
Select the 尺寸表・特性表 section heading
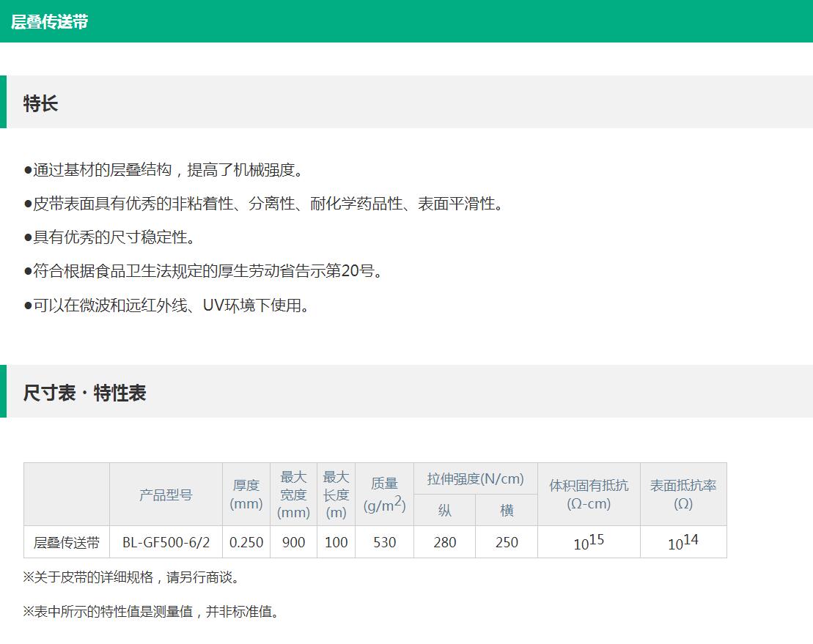[x=84, y=393]
